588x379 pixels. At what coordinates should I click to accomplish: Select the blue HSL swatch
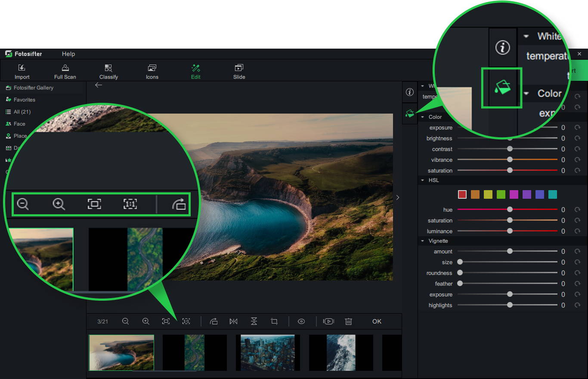[x=540, y=194]
